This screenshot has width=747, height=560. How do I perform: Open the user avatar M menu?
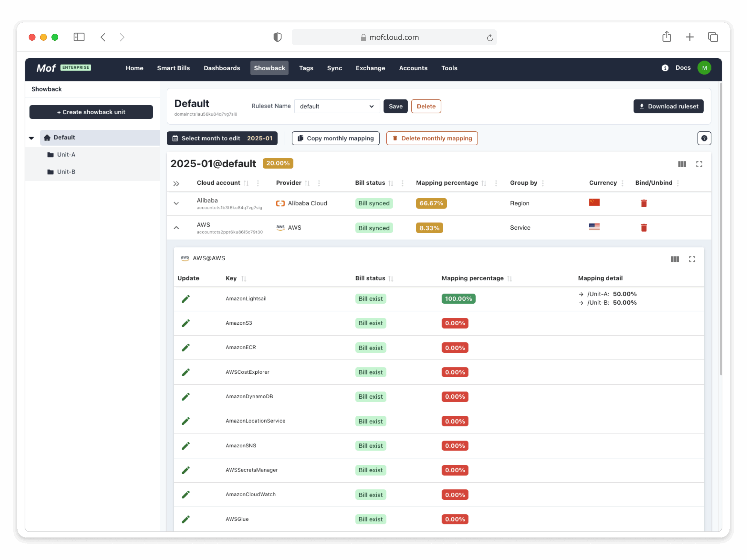[x=704, y=68]
